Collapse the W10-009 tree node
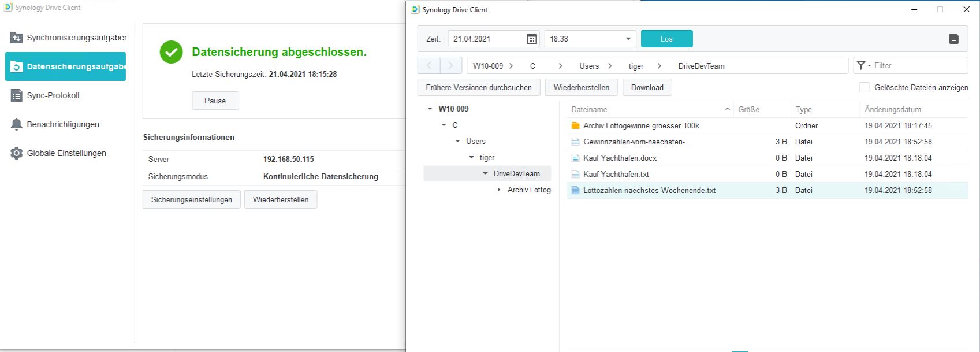This screenshot has height=352, width=980. pos(430,109)
